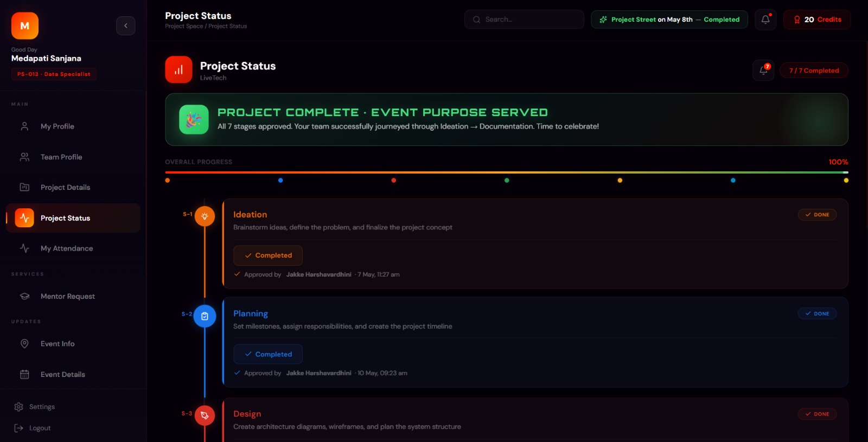Click the party popper celebration icon

click(x=194, y=119)
